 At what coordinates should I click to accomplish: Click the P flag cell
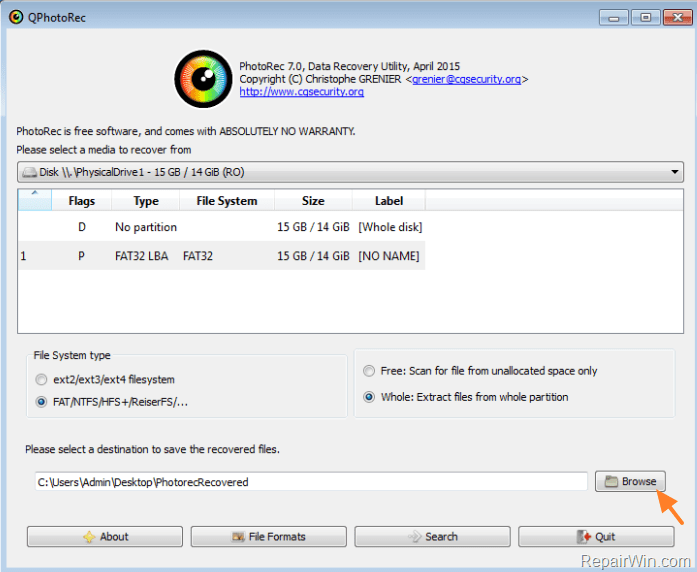coord(81,256)
